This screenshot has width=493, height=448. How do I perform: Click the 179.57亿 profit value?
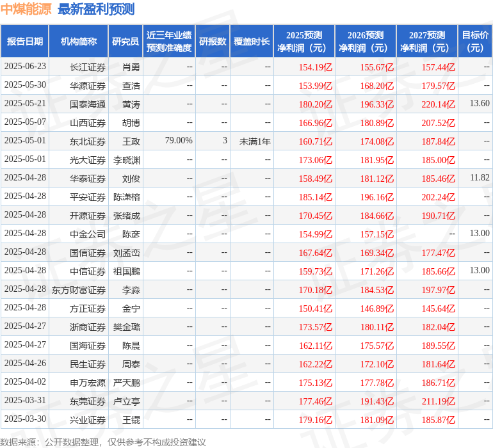(x=439, y=86)
